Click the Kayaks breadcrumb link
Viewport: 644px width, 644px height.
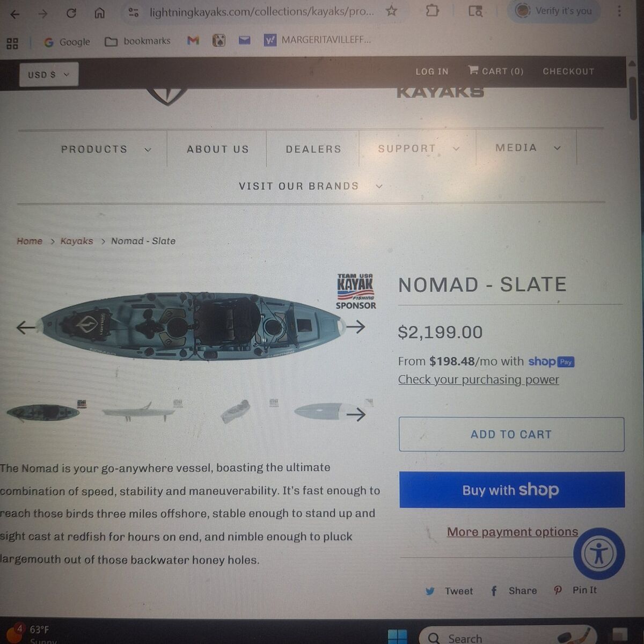tap(77, 241)
